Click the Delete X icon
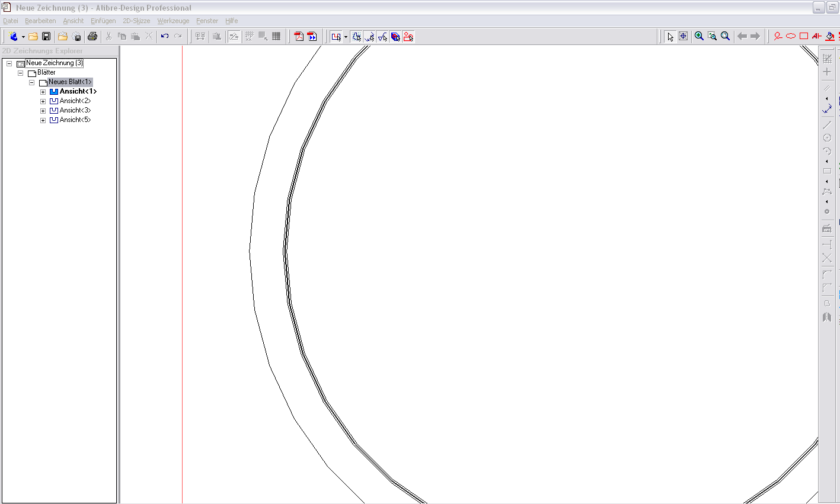 (149, 36)
